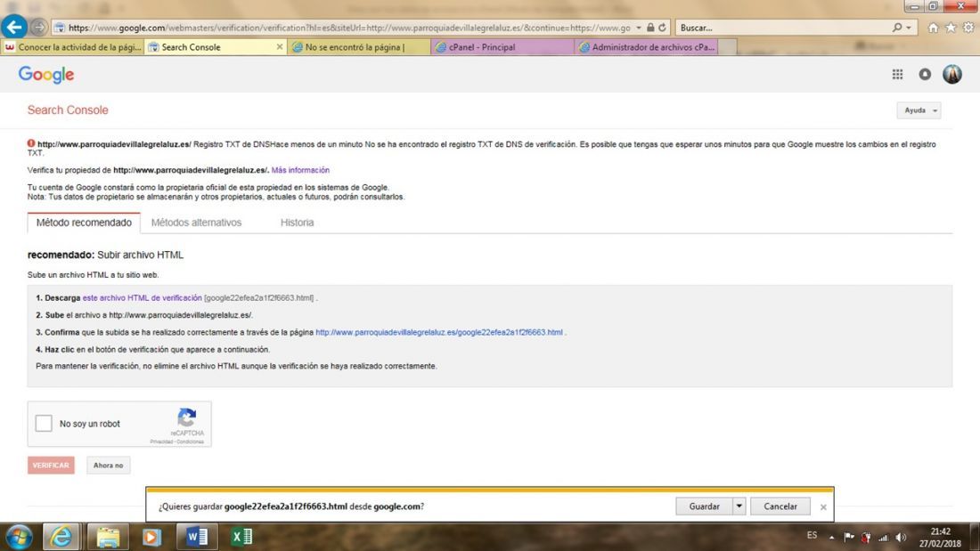Click the Action Center flag tray icon
The width and height of the screenshot is (980, 551).
coord(849,538)
